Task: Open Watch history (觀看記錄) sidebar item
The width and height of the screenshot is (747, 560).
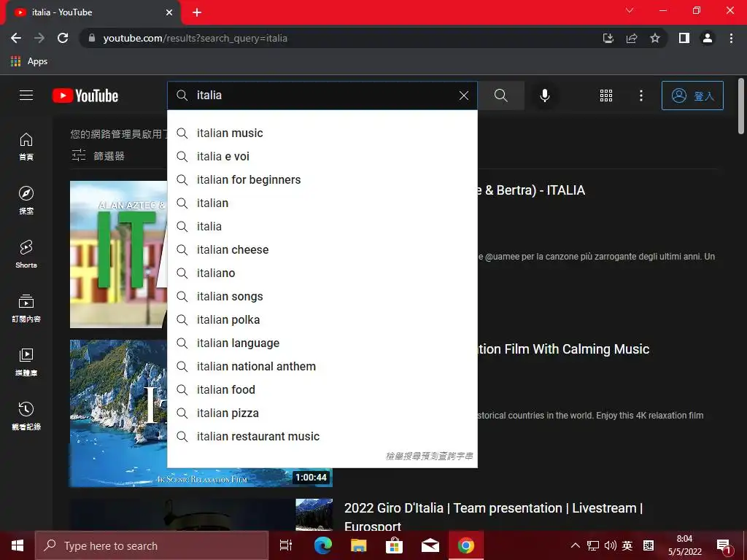Action: pos(26,416)
